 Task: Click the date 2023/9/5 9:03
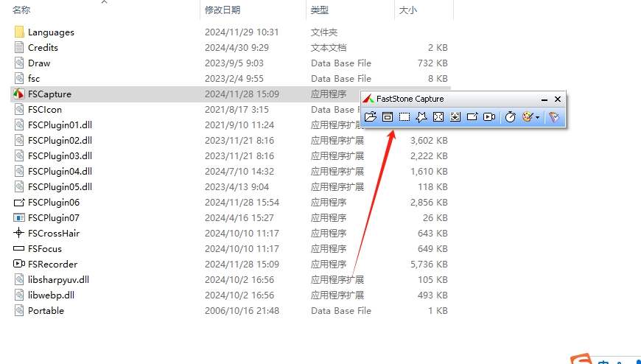[x=234, y=63]
